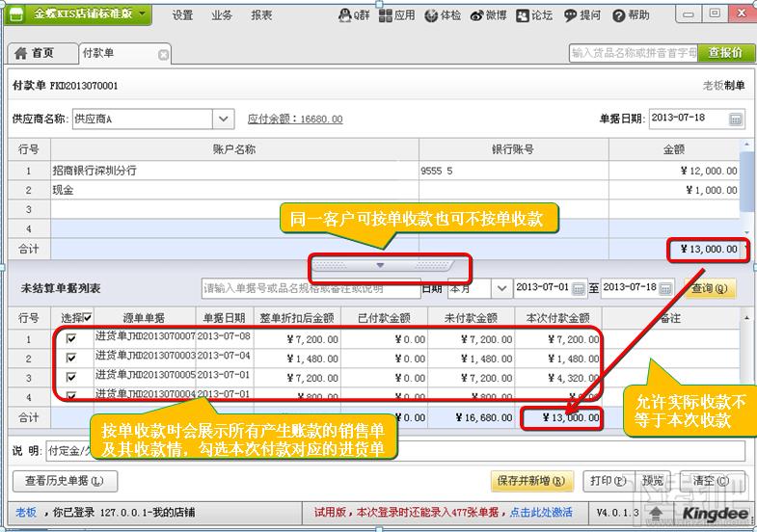Open the 应付余额:16680.00 link
Screen dimensions: 757x532
pos(295,119)
